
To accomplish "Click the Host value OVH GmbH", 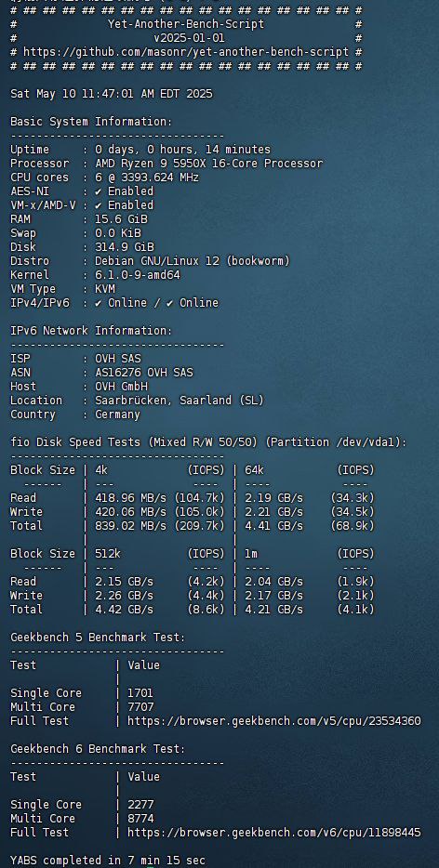I will point(121,387).
